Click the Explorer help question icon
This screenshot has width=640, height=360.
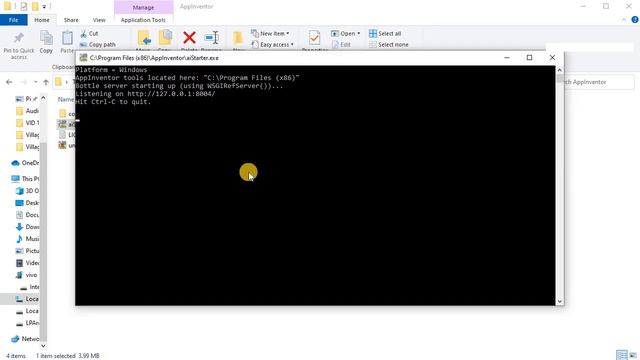pyautogui.click(x=635, y=20)
